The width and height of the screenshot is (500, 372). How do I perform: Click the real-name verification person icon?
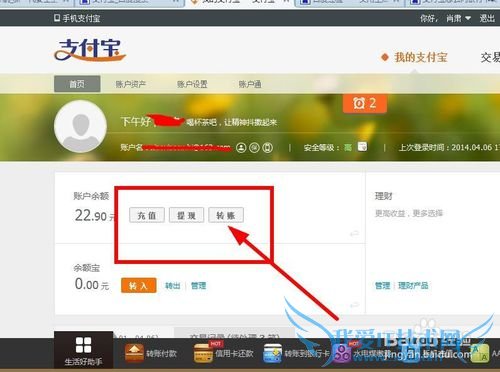pos(241,147)
